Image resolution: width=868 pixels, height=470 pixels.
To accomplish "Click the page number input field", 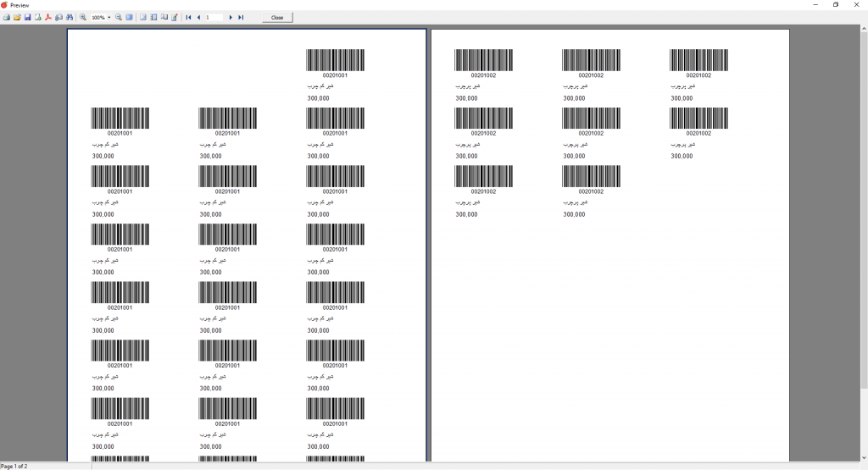I will 214,17.
